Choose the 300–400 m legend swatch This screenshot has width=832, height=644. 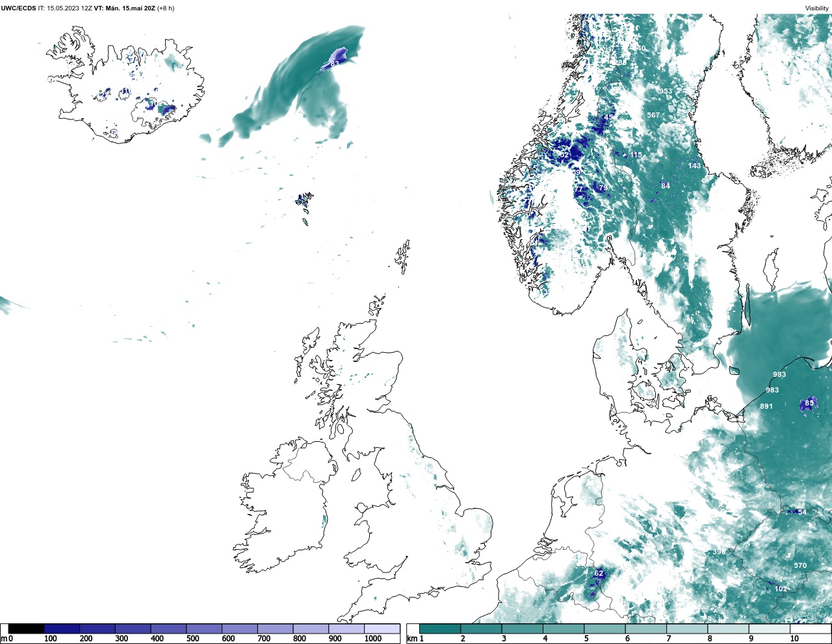[x=133, y=629]
